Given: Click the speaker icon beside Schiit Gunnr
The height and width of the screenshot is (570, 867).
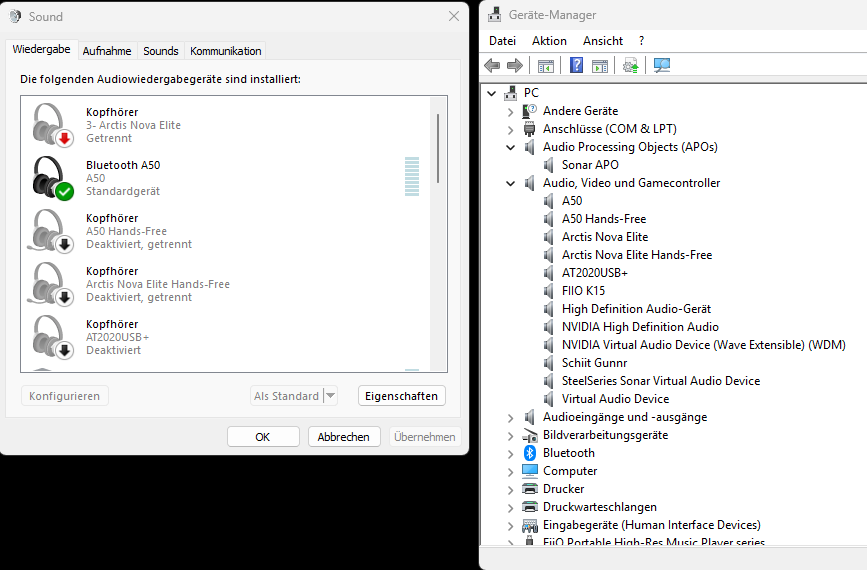Looking at the screenshot, I should [549, 363].
